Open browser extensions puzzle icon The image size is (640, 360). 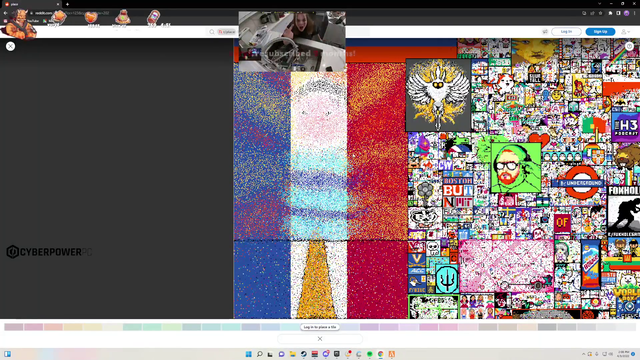611,13
